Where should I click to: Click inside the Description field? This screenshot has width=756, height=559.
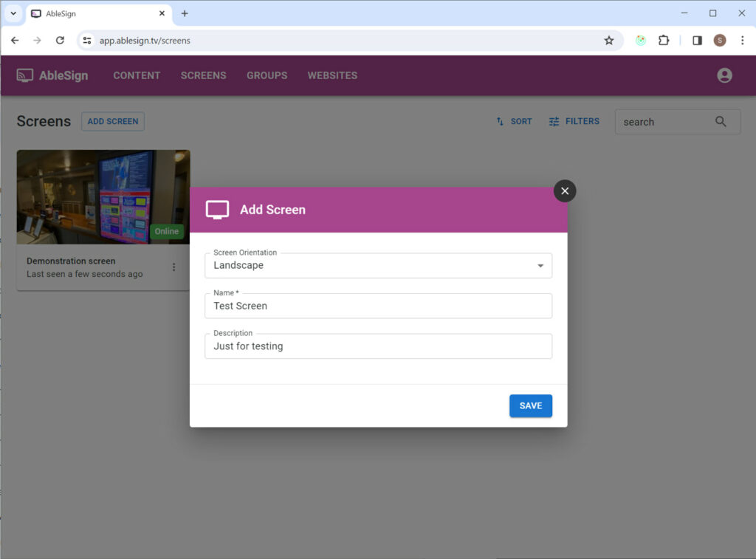point(378,346)
